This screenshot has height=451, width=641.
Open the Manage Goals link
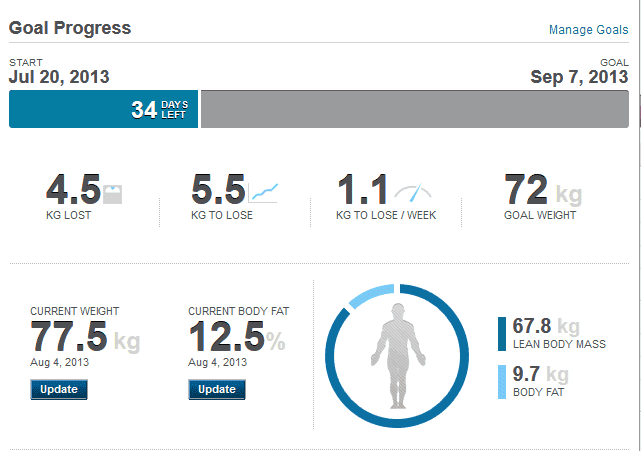click(588, 30)
